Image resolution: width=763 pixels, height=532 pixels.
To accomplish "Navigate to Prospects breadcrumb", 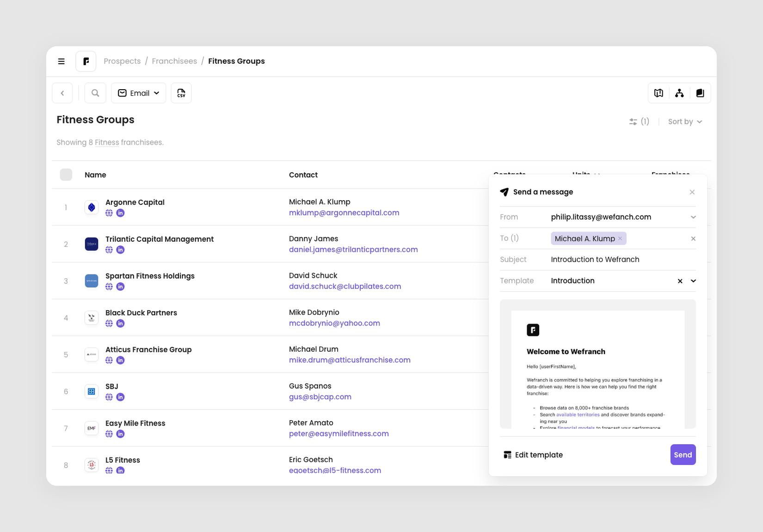I will click(122, 61).
